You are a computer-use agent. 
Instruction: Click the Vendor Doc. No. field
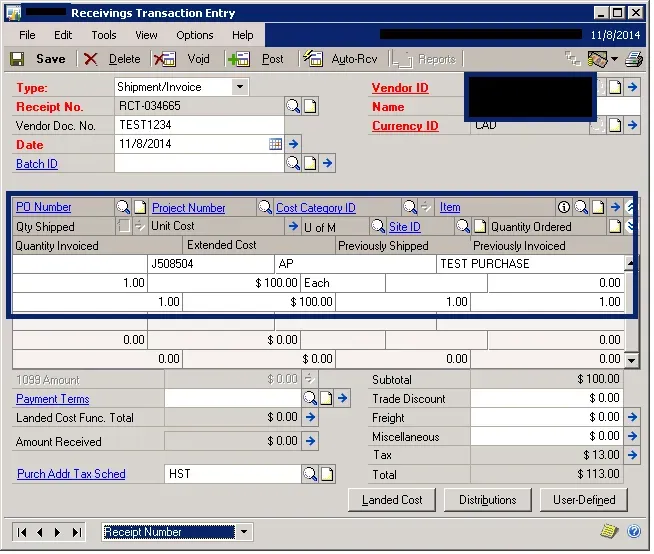click(x=199, y=126)
